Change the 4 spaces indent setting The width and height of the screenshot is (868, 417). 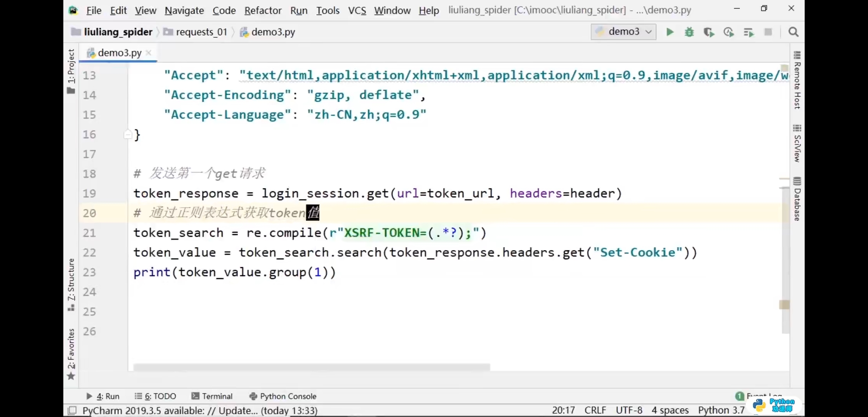[x=670, y=410]
